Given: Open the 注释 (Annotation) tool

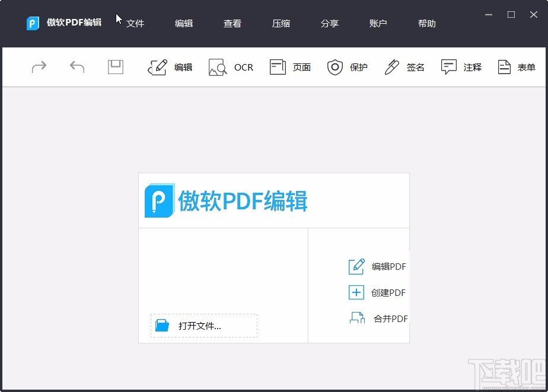Looking at the screenshot, I should point(448,67).
